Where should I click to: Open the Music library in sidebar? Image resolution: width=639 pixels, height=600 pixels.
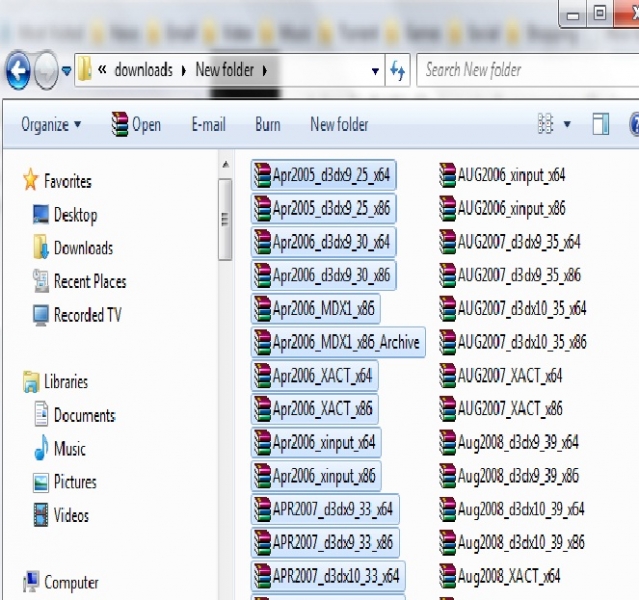coord(69,449)
